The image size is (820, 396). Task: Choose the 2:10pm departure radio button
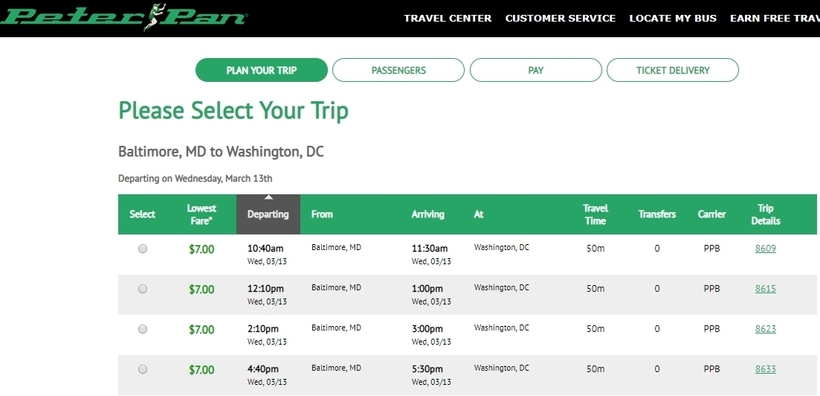pyautogui.click(x=142, y=329)
